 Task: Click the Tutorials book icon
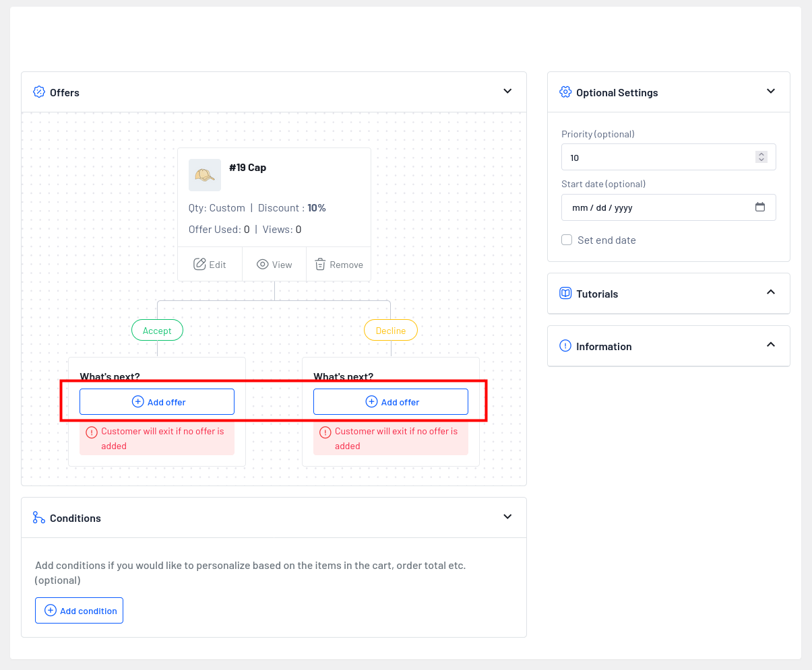[x=565, y=294]
